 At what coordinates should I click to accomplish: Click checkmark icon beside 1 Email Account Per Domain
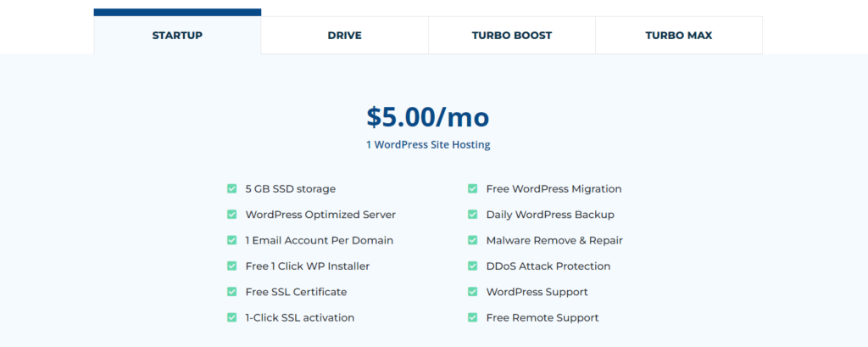tap(232, 240)
